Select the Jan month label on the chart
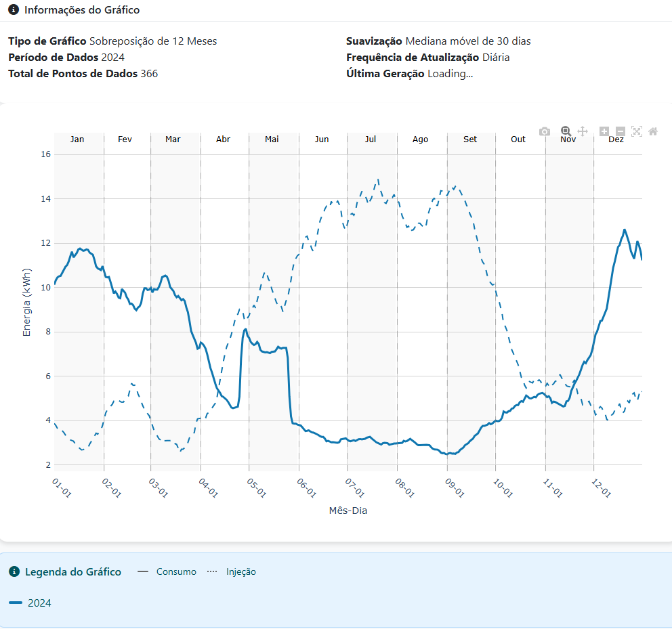672x629 pixels. click(x=77, y=139)
